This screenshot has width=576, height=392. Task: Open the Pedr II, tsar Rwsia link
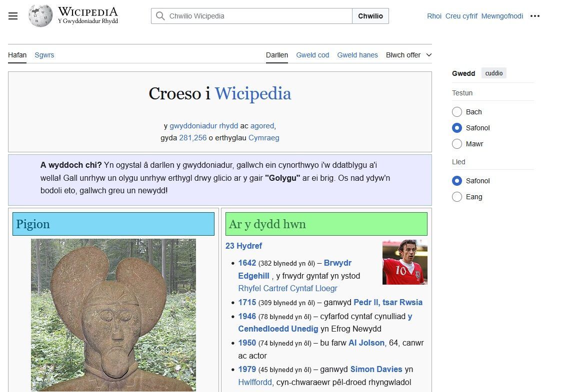(388, 303)
